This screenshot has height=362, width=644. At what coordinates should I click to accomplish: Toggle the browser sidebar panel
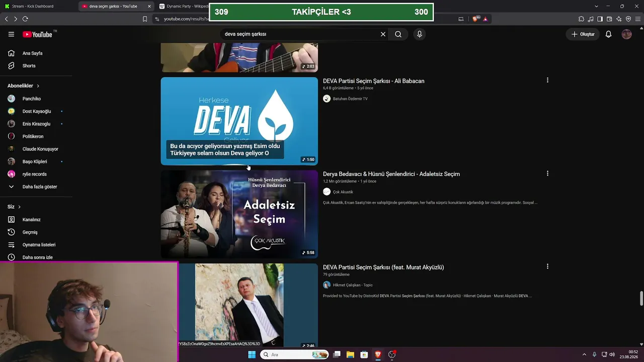pyautogui.click(x=600, y=19)
